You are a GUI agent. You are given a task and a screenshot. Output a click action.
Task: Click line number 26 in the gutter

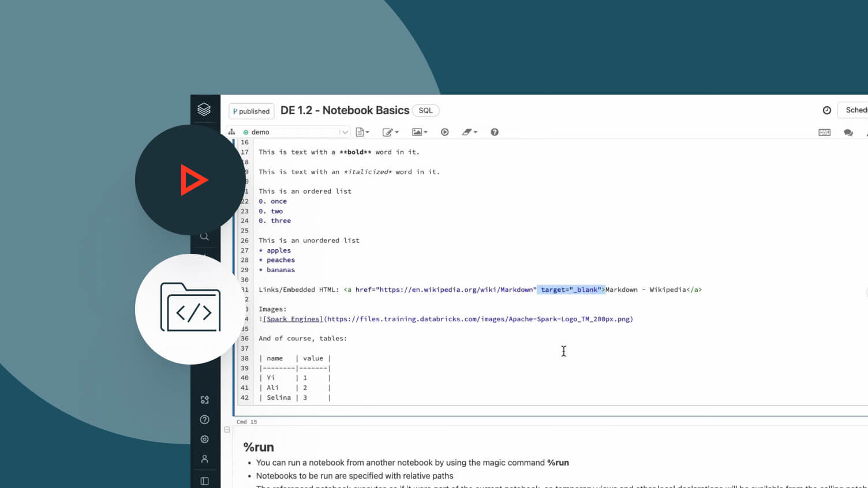pyautogui.click(x=245, y=241)
